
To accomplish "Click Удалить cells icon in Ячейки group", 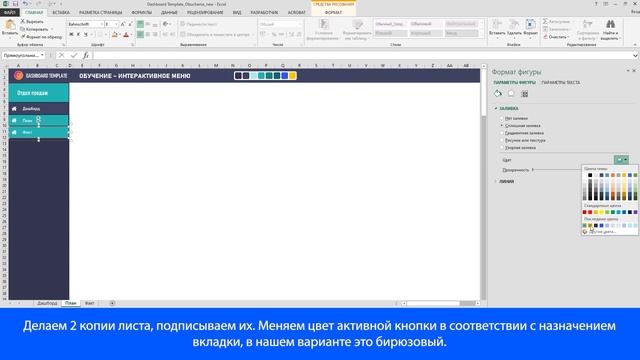I will pyautogui.click(x=513, y=24).
